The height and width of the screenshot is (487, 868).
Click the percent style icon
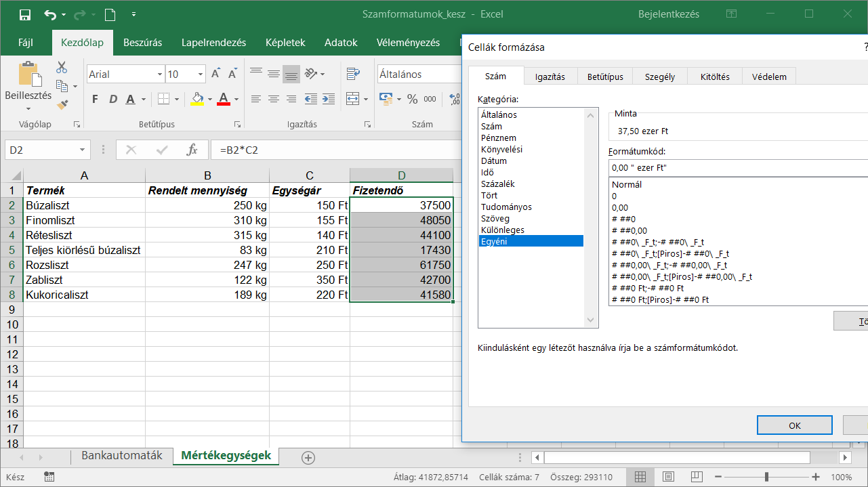(412, 99)
